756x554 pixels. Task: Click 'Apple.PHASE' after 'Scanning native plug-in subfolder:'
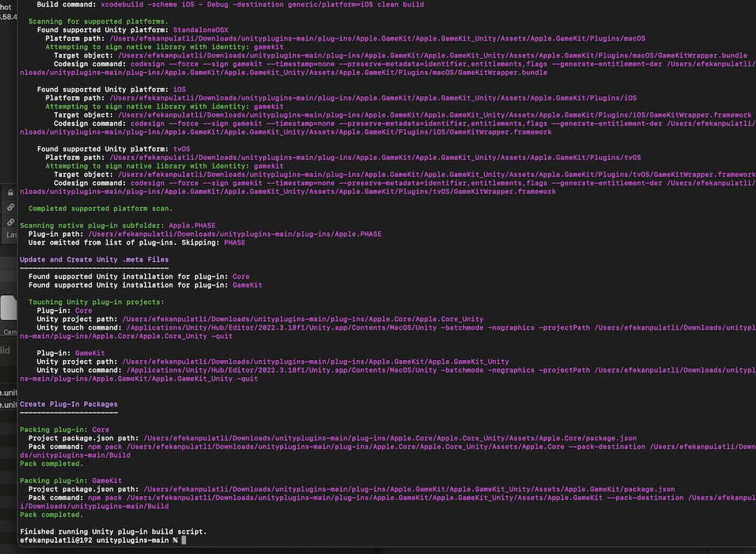tap(192, 226)
